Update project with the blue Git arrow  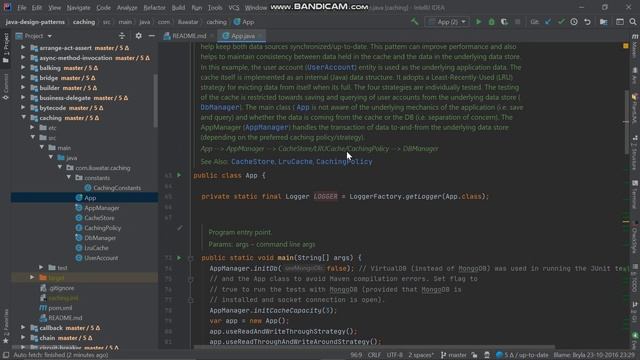tap(548, 22)
